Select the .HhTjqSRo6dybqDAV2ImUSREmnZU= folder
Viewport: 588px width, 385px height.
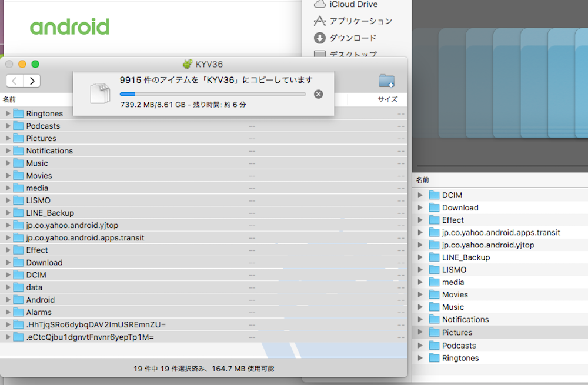pyautogui.click(x=96, y=324)
